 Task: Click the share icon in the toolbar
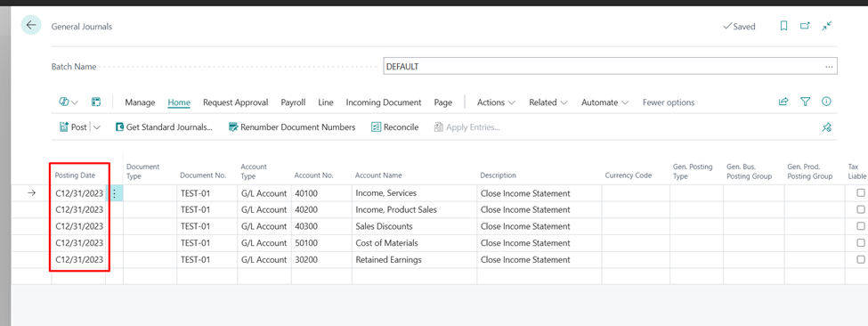[x=783, y=102]
